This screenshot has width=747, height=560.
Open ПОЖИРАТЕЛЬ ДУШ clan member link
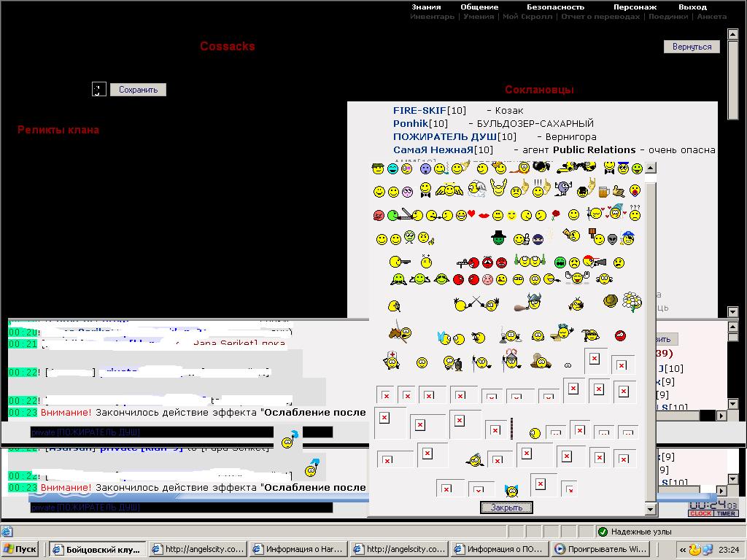444,136
